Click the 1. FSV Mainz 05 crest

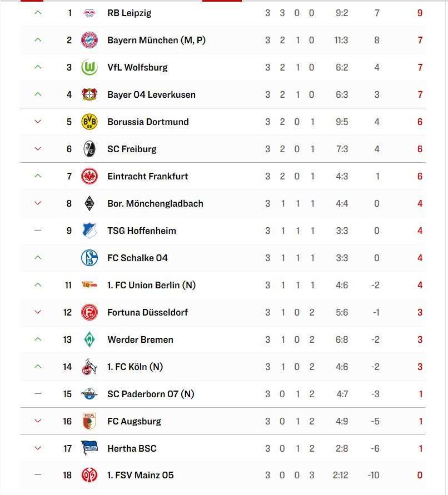pyautogui.click(x=89, y=475)
